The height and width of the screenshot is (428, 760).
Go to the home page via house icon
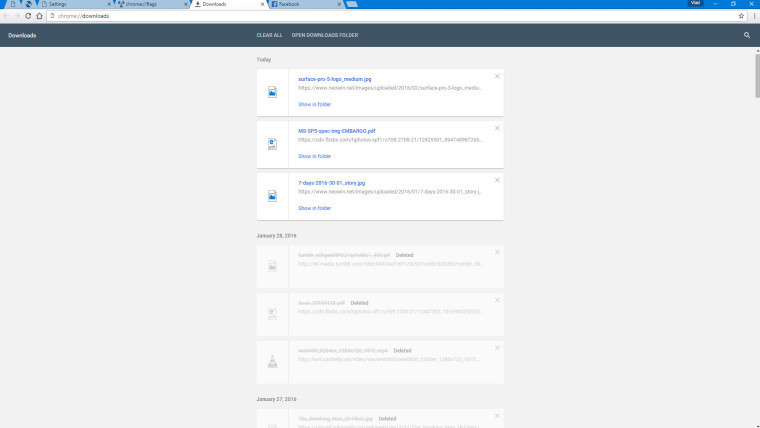coord(39,16)
